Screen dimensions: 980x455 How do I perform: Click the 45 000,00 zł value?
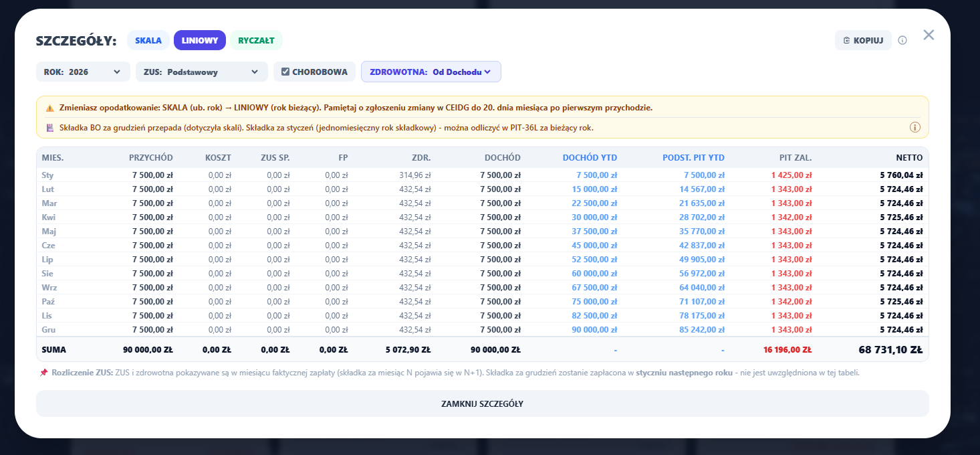594,245
